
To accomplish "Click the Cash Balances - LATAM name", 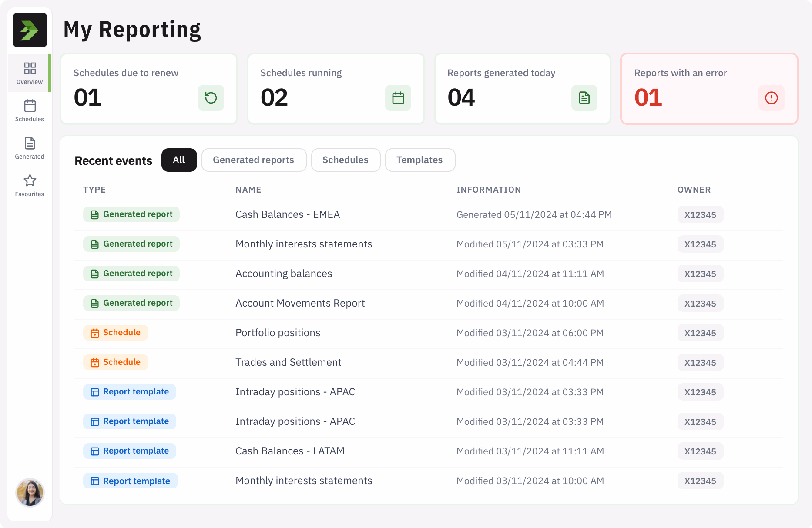I will [290, 451].
